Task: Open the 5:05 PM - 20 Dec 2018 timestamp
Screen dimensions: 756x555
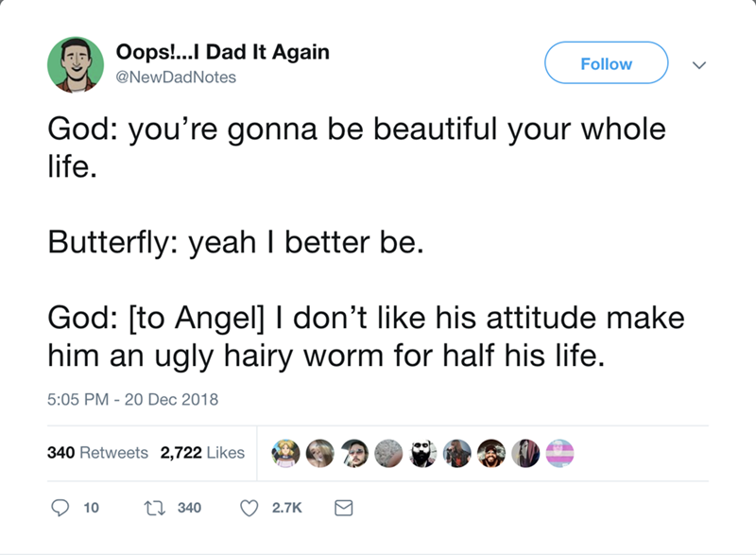Action: coord(132,399)
